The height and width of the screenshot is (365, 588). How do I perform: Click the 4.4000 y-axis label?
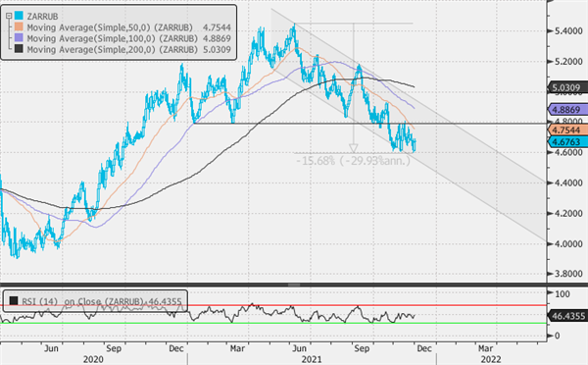(568, 183)
